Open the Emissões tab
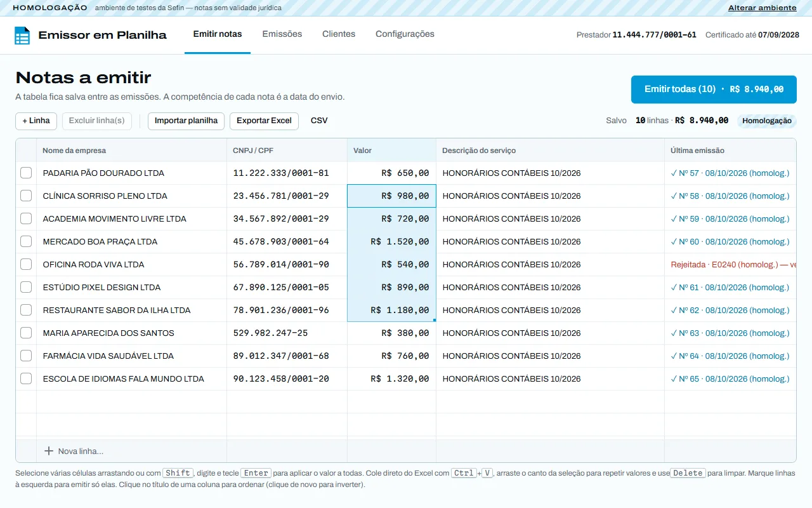This screenshot has height=508, width=812. (282, 34)
